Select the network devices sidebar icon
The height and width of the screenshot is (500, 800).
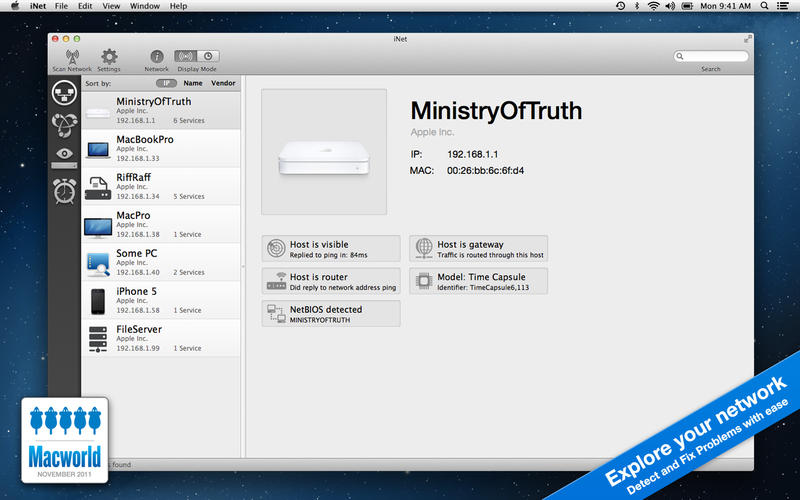point(65,92)
